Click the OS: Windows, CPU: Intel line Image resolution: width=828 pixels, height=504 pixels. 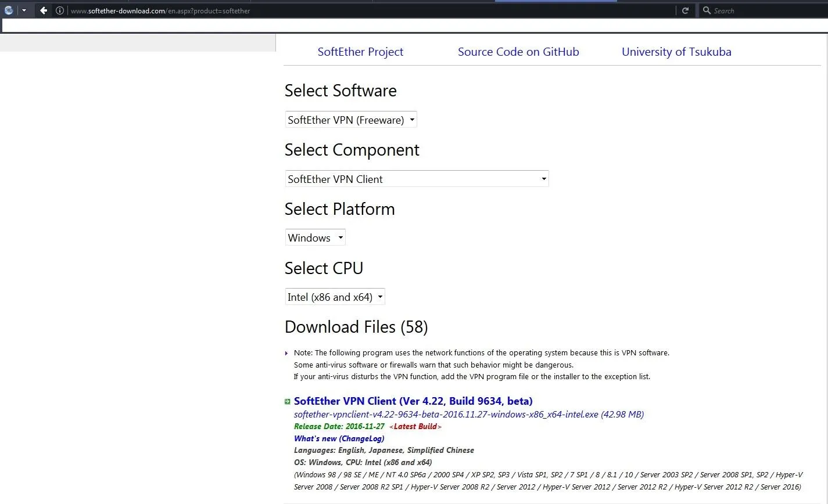tap(363, 462)
